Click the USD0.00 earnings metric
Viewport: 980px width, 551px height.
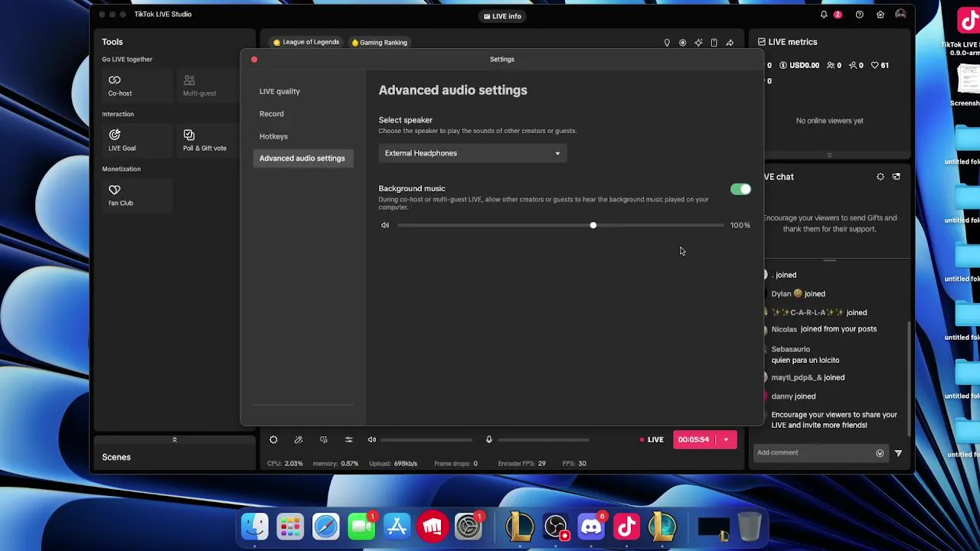(799, 66)
